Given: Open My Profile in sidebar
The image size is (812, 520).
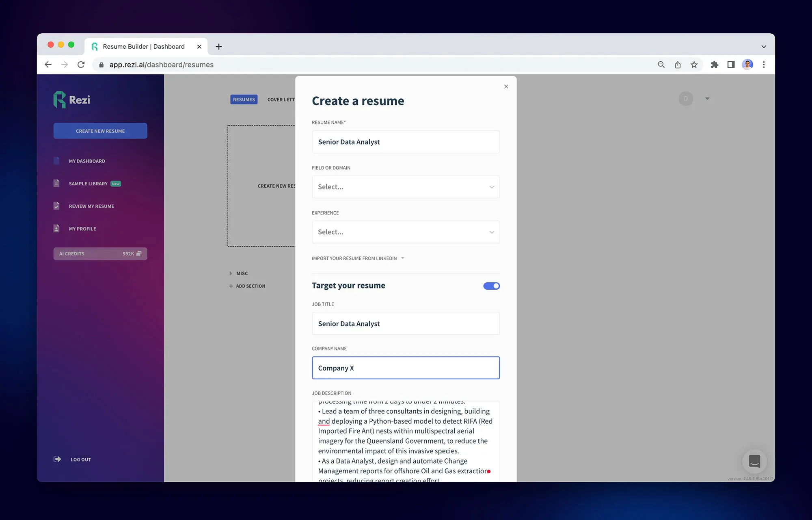Looking at the screenshot, I should tap(82, 229).
